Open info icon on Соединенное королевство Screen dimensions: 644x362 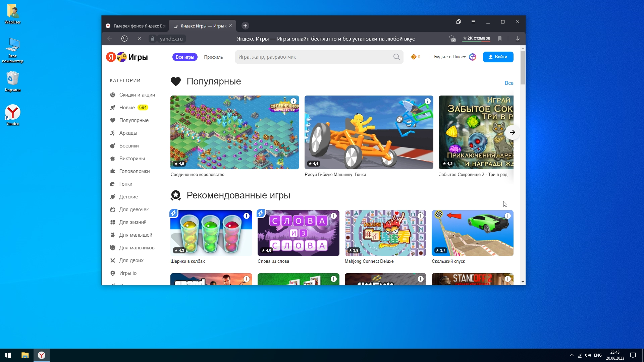pyautogui.click(x=293, y=101)
